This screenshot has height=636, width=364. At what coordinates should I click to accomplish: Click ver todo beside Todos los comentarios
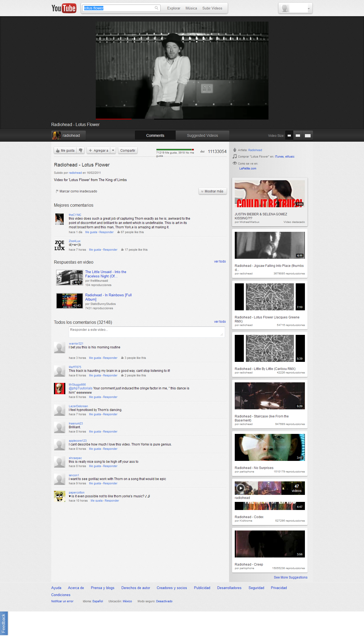pyautogui.click(x=220, y=322)
